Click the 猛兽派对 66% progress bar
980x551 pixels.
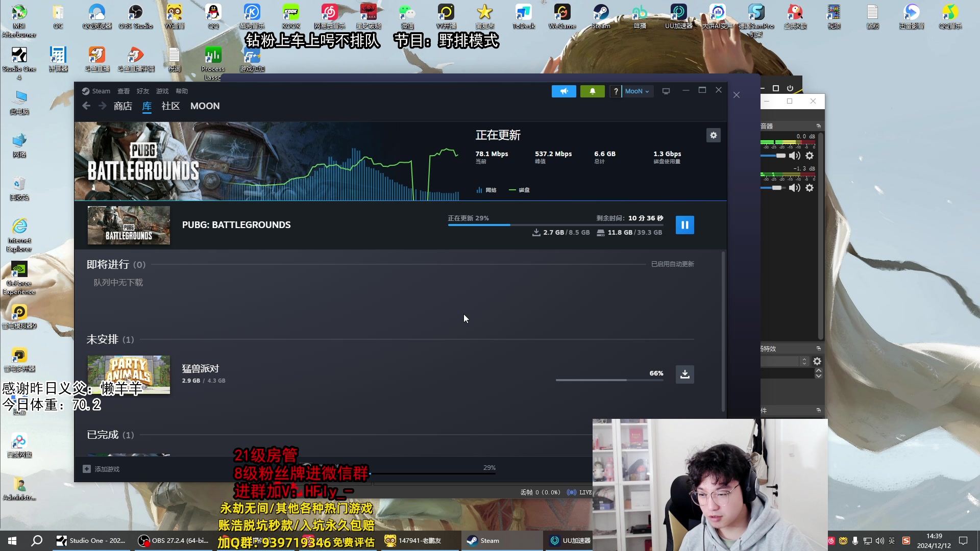tap(609, 380)
